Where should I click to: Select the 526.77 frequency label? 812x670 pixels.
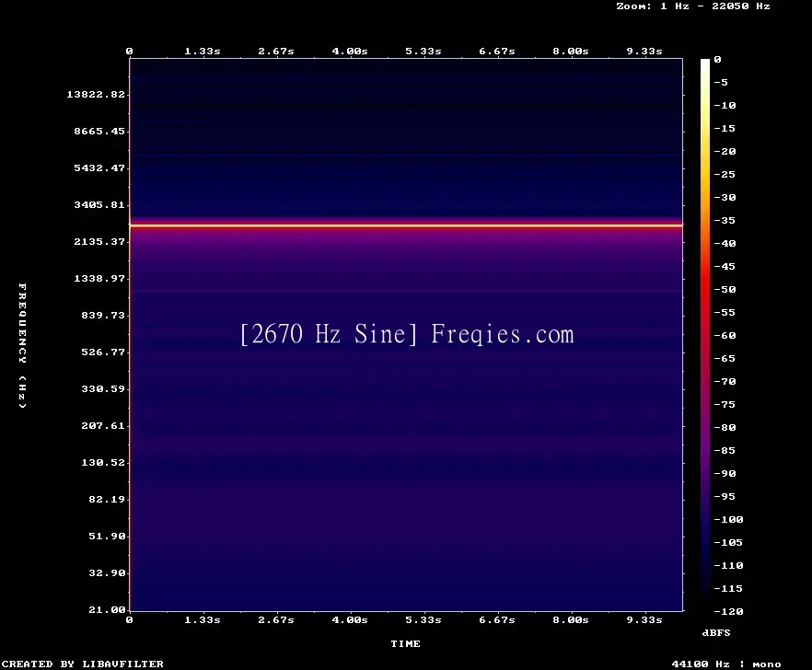103,352
